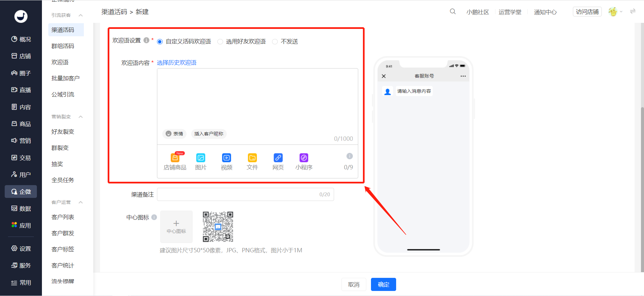Click the QR code preview

[218, 227]
